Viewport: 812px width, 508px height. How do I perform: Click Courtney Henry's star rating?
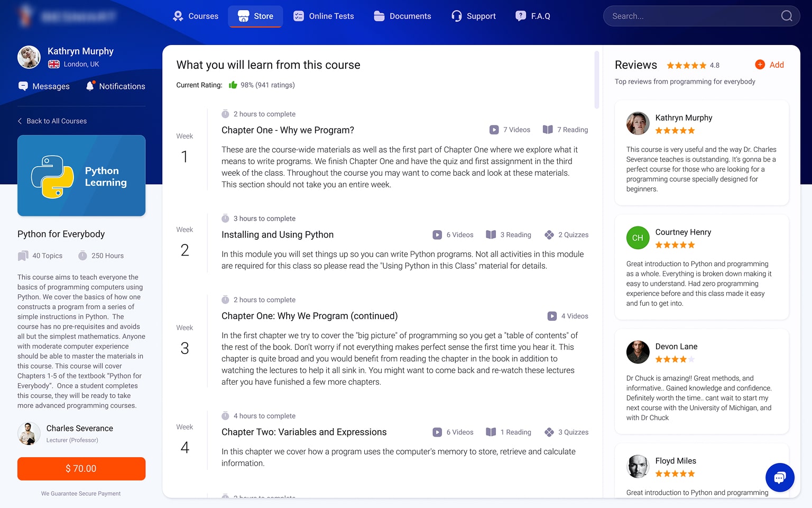pyautogui.click(x=675, y=245)
